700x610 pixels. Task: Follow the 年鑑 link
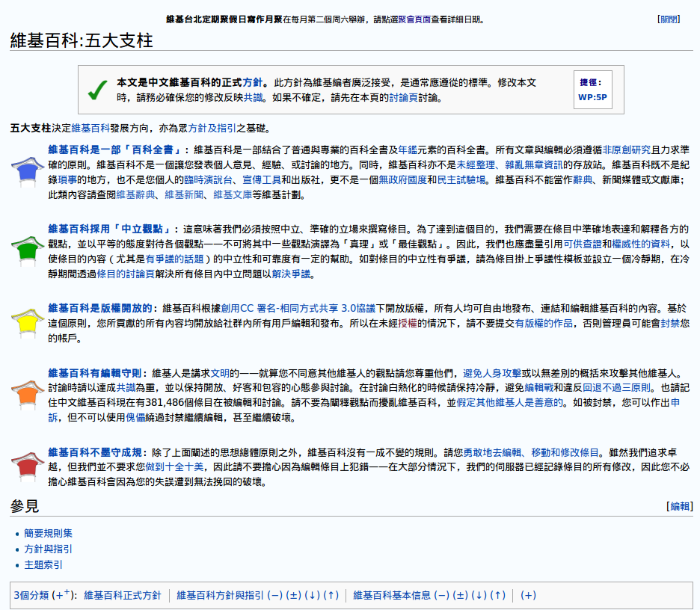(408, 150)
